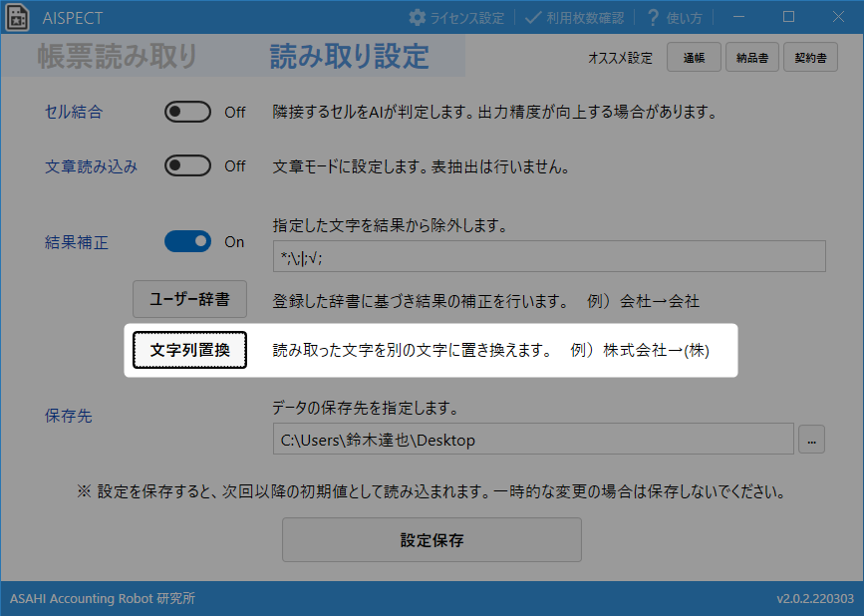
Task: Click the 利用枚数確認 checkmark icon
Action: point(533,18)
